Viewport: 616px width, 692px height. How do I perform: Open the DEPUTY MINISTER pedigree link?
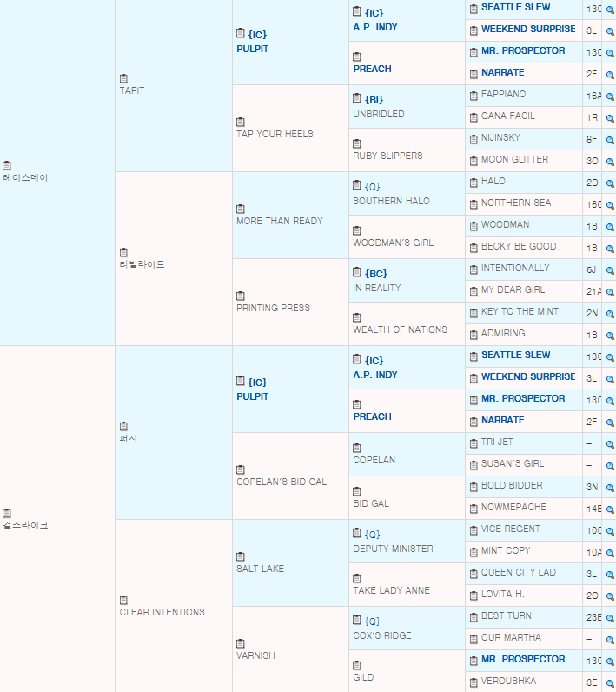pyautogui.click(x=393, y=549)
